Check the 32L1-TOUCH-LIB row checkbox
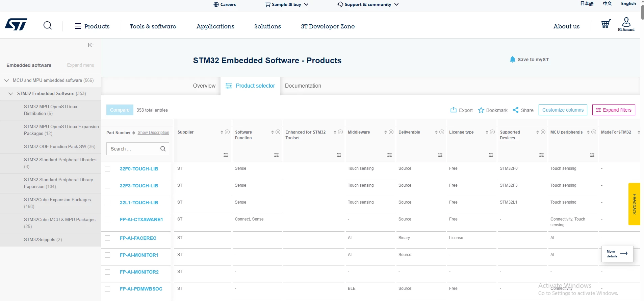Viewport: 644px width, 301px height. tap(107, 203)
